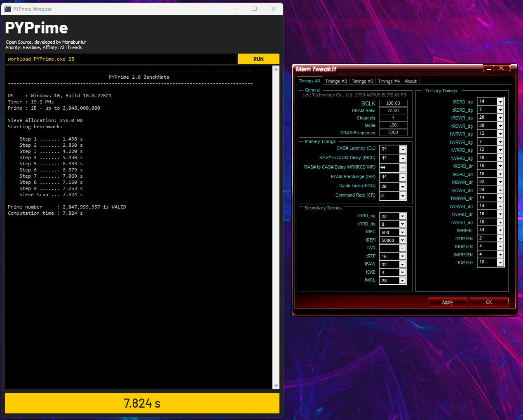523x420 pixels.
Task: Expand the tRDRD_dd dropdown
Action: tap(500, 174)
